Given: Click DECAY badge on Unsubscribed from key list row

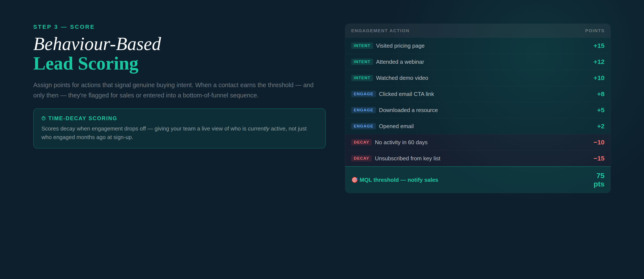Looking at the screenshot, I should coord(361,158).
